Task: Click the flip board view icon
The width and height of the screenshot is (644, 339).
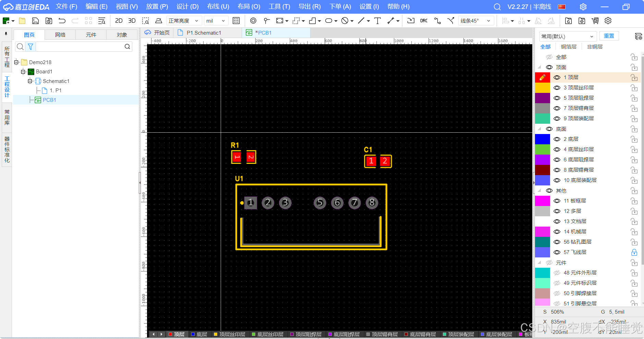Action: click(158, 21)
